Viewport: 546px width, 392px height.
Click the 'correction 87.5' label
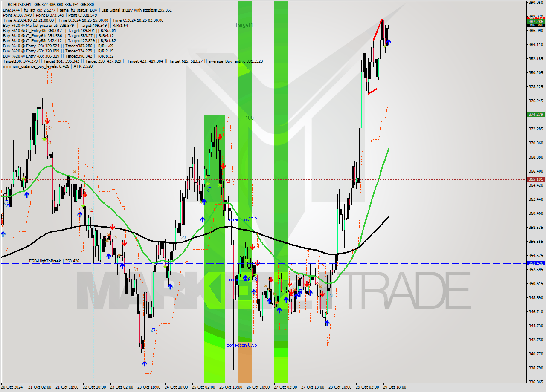point(242,345)
